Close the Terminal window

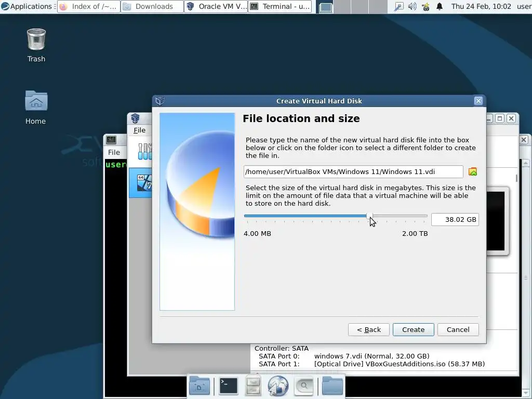(524, 140)
